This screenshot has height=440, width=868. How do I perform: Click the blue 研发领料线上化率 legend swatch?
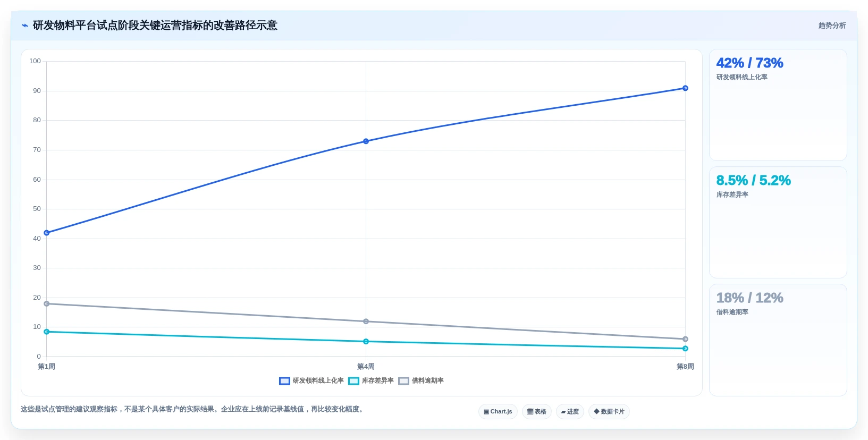(284, 381)
